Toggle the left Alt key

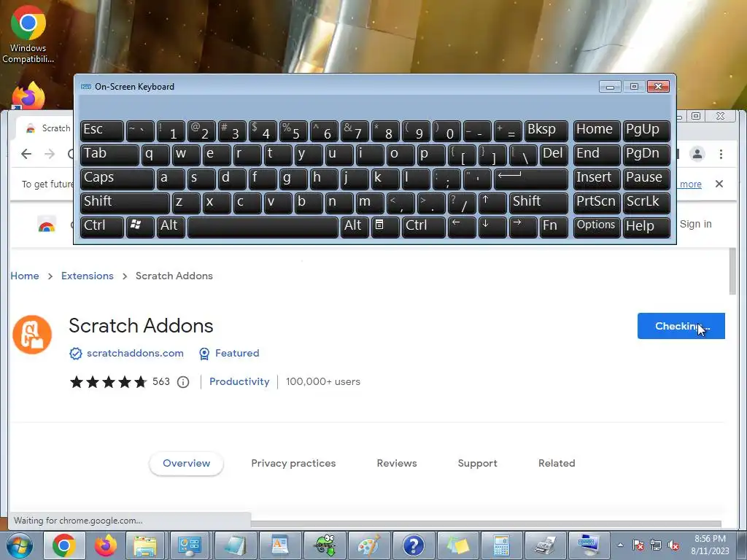tap(171, 227)
